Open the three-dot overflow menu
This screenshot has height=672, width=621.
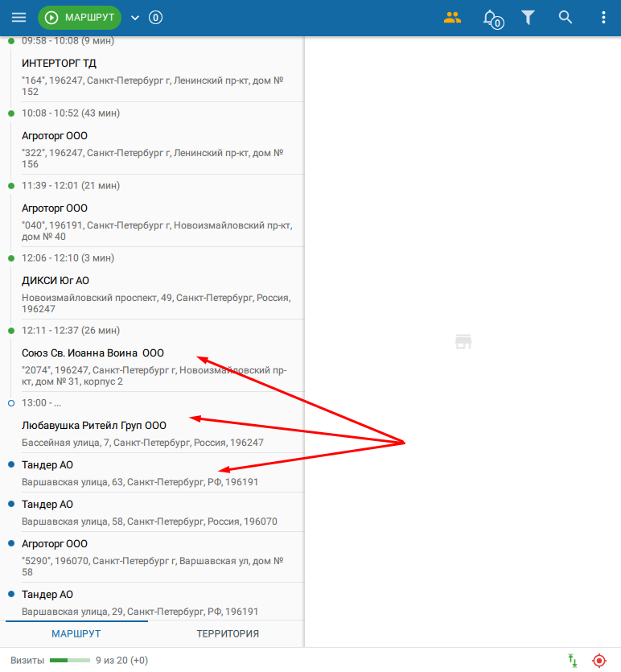pos(603,18)
